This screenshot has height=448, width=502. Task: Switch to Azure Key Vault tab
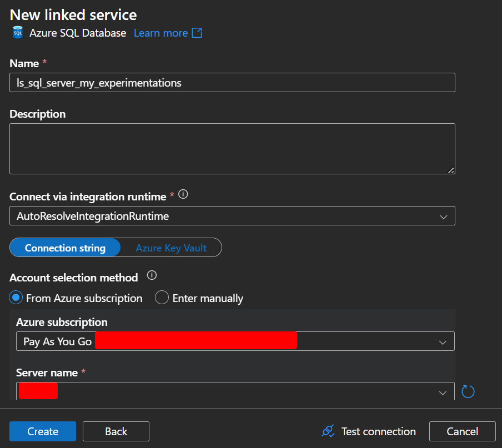click(x=171, y=248)
